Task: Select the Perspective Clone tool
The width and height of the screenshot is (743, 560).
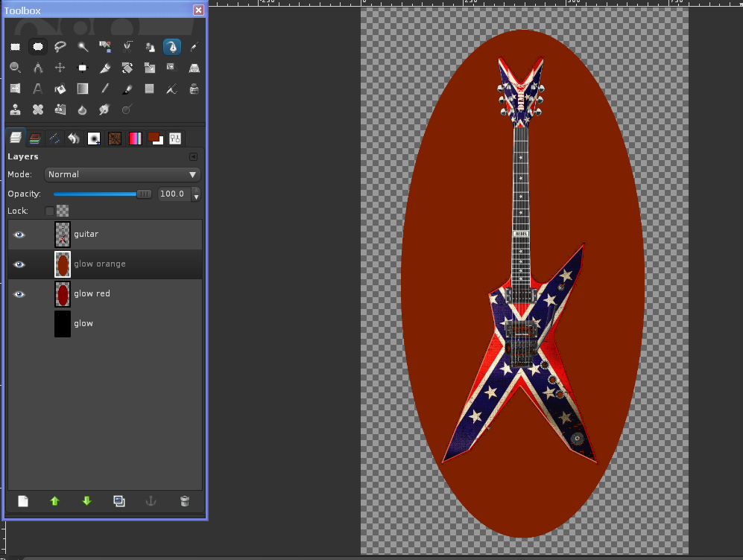Action: click(x=60, y=109)
